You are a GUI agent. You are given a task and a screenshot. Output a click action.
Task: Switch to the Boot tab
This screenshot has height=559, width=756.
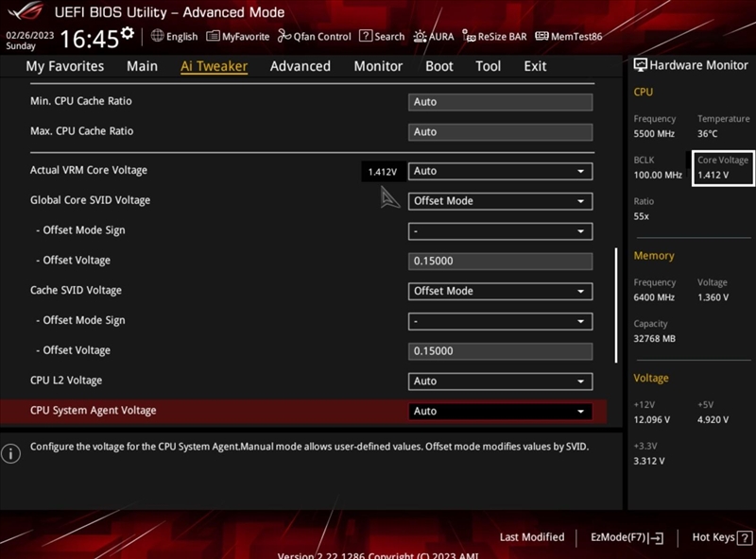[439, 66]
